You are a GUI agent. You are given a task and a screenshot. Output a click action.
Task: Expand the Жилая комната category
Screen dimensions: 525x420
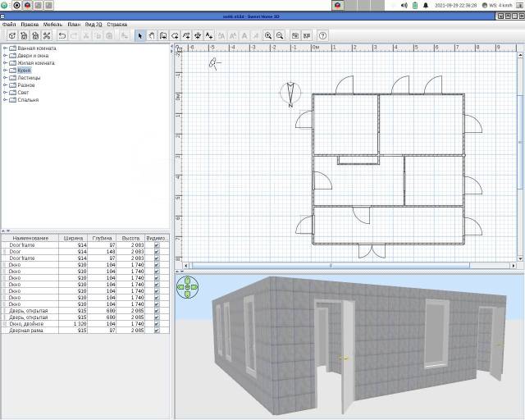coord(5,63)
